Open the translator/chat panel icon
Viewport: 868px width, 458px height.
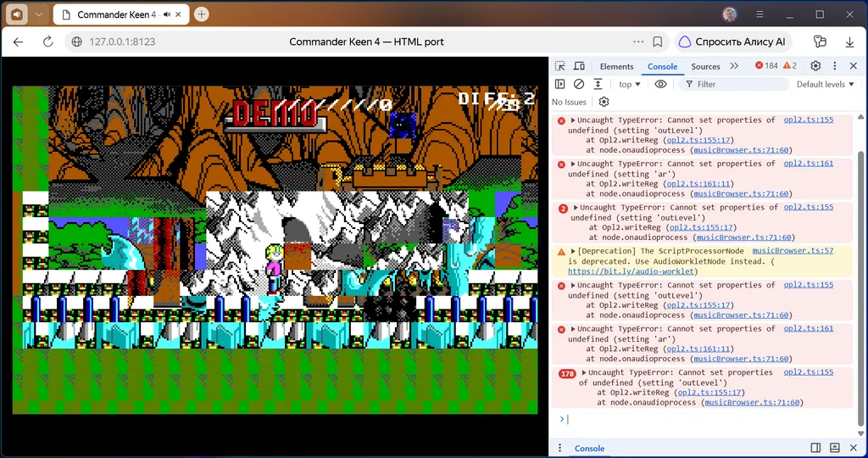pyautogui.click(x=820, y=42)
